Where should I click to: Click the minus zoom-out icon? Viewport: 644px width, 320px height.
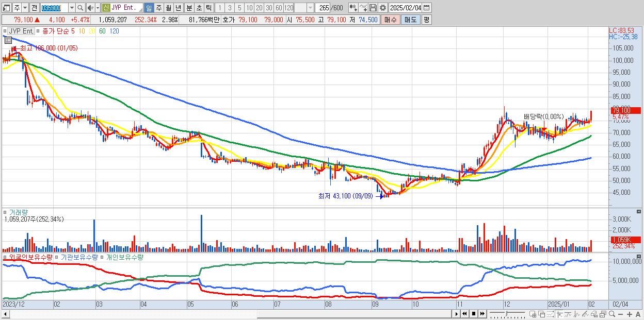pos(621,314)
